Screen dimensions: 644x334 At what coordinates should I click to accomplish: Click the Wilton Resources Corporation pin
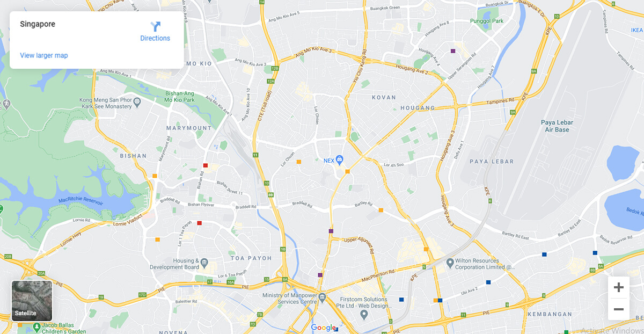450,263
